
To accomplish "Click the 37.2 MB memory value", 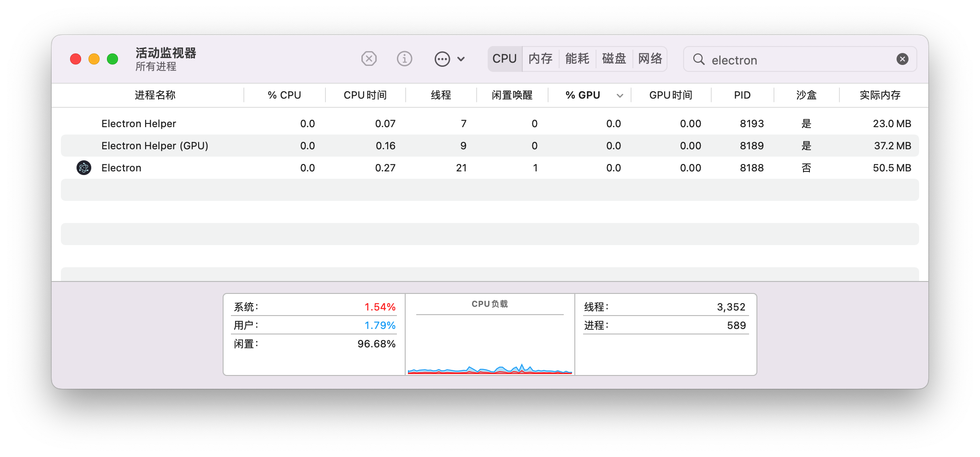I will click(892, 146).
